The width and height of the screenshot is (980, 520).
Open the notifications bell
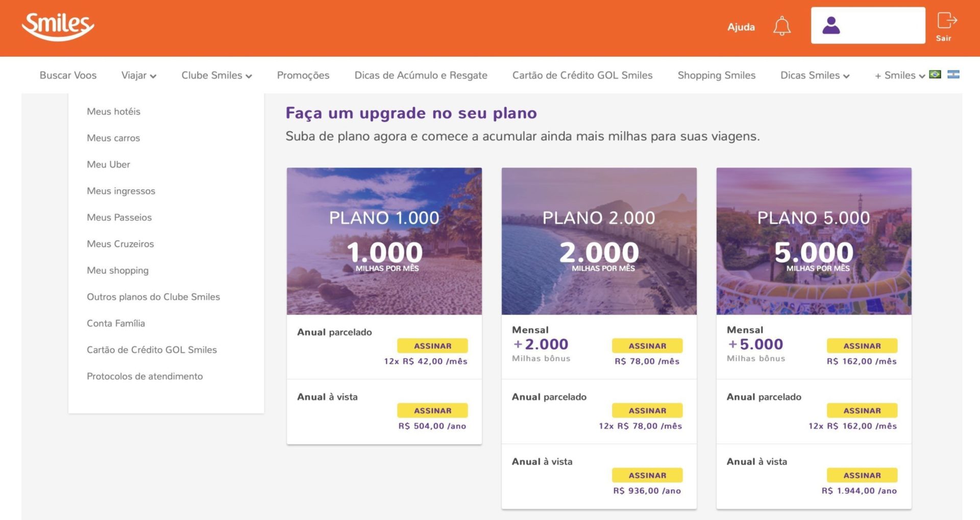(x=781, y=26)
